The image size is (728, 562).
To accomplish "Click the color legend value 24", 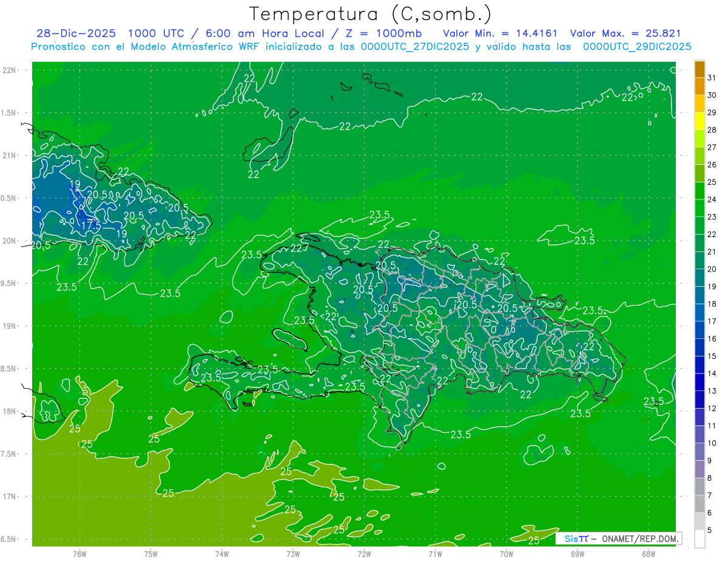I will [712, 199].
